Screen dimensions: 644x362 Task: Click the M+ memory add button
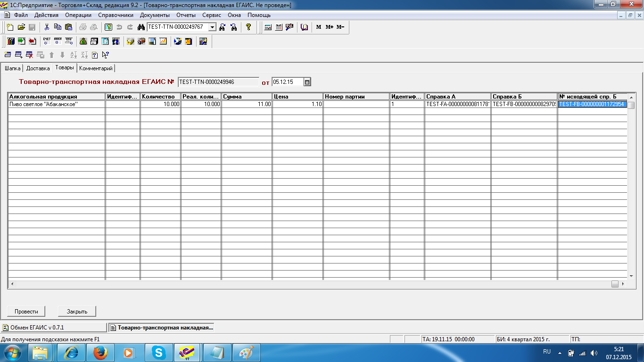pyautogui.click(x=330, y=27)
